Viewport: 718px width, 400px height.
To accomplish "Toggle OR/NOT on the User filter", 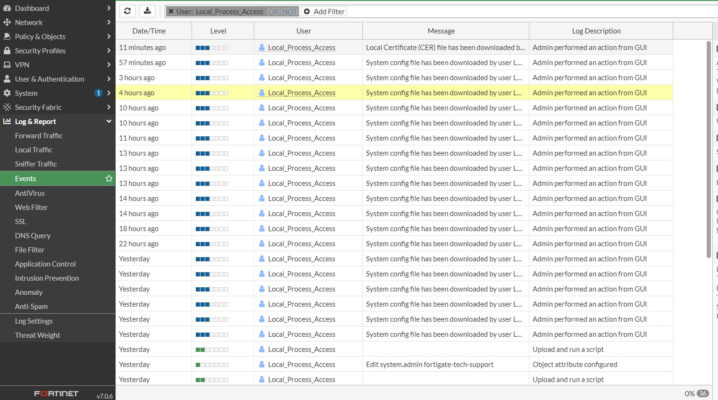I will (282, 11).
